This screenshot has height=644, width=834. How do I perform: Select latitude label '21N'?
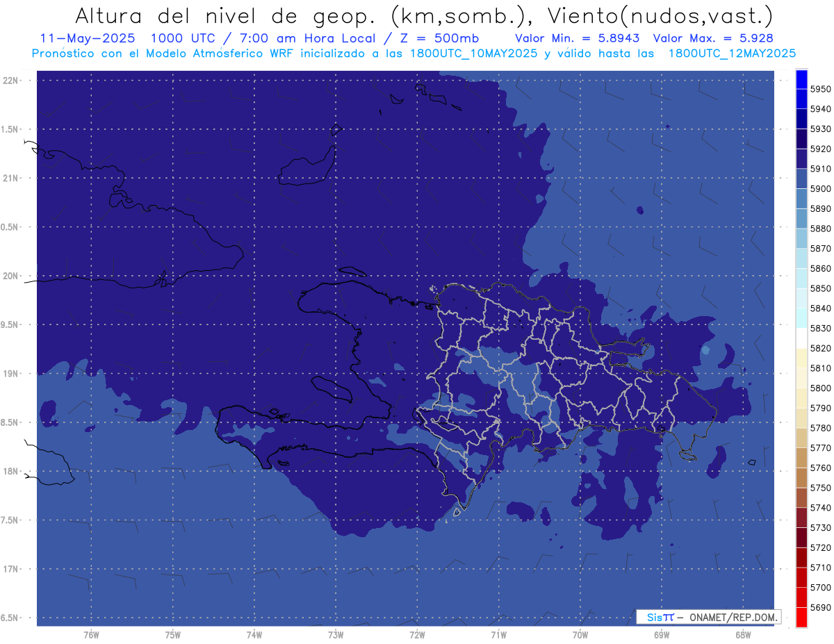(12, 178)
